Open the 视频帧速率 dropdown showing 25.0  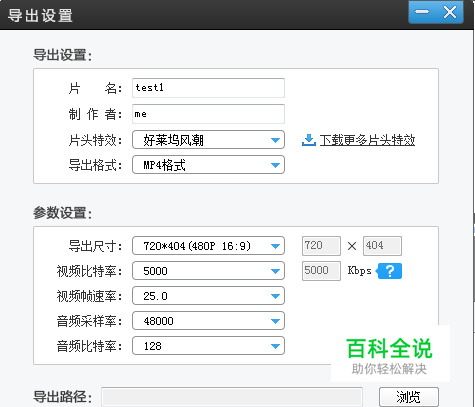208,296
